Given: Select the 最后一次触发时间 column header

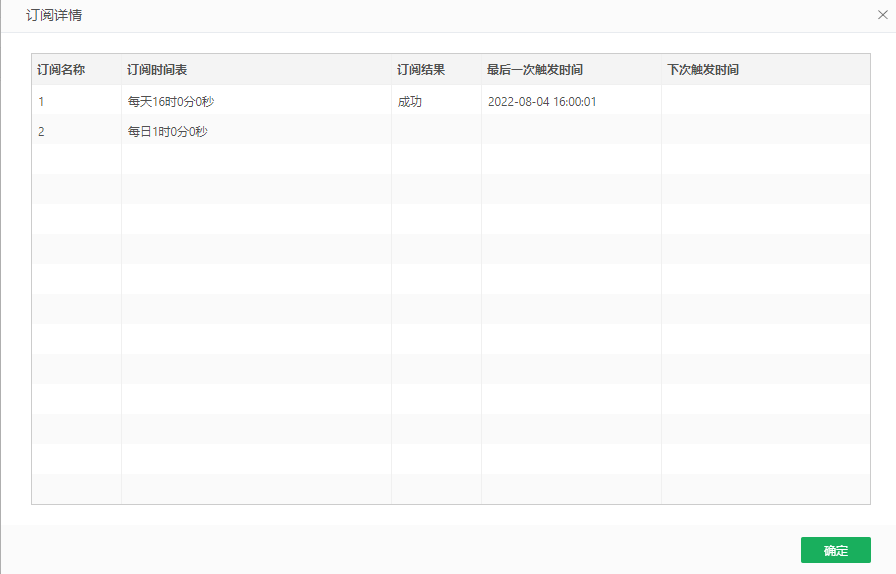Looking at the screenshot, I should tap(571, 70).
